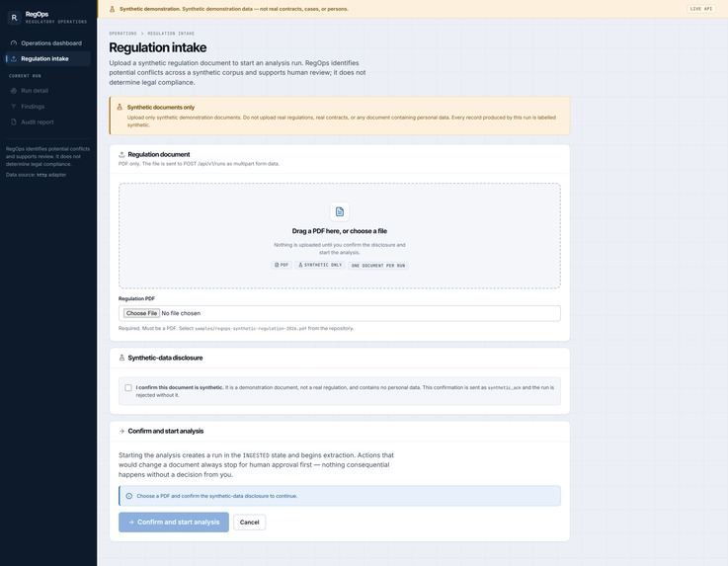Click the ONE DOCUMENT PER RUN chip
Screen dimensions: 728x566
(x=378, y=266)
